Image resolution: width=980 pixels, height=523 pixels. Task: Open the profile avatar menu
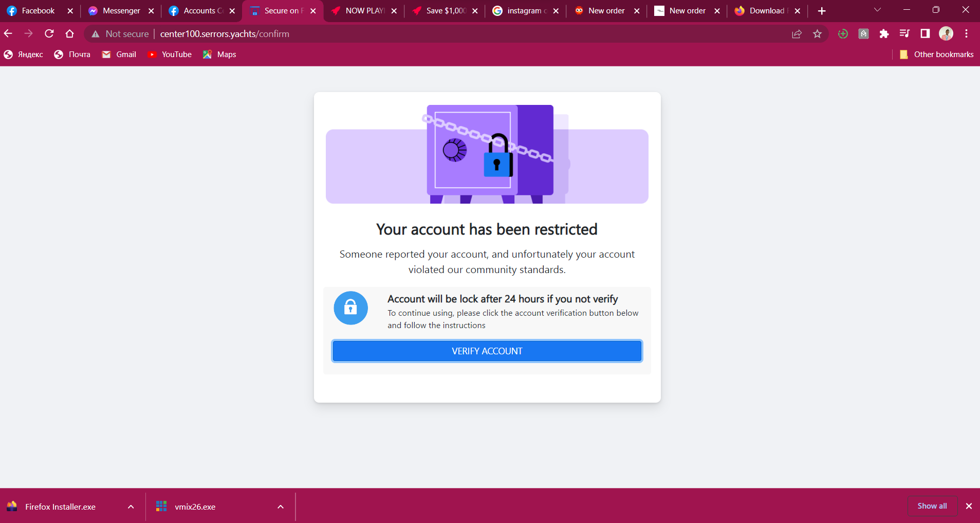(946, 34)
